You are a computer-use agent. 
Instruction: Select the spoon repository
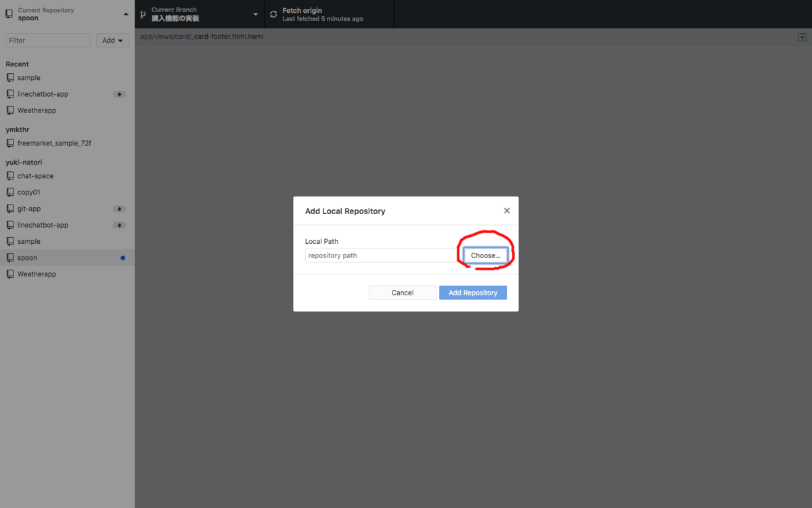(68, 258)
